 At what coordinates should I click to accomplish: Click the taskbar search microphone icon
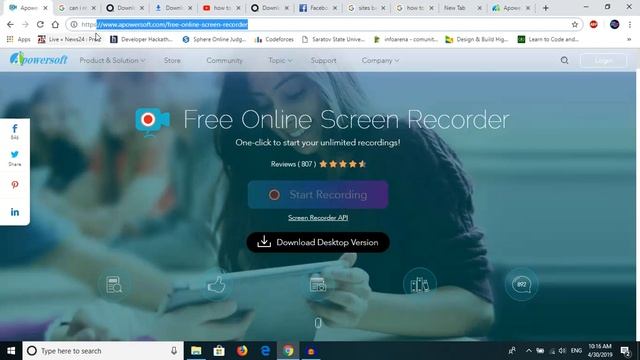(174, 351)
